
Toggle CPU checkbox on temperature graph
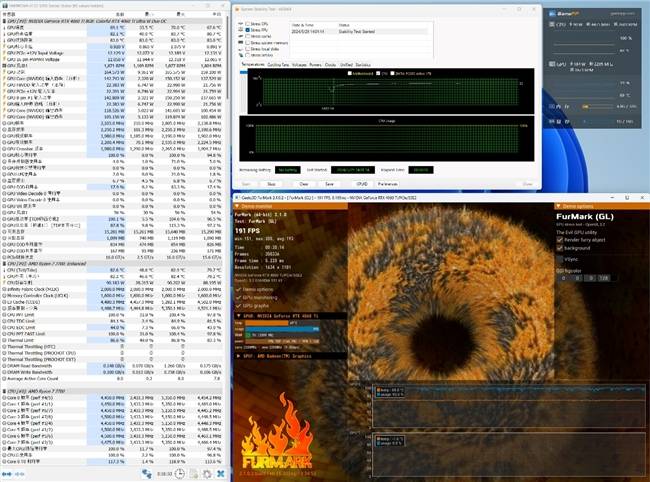[x=378, y=73]
